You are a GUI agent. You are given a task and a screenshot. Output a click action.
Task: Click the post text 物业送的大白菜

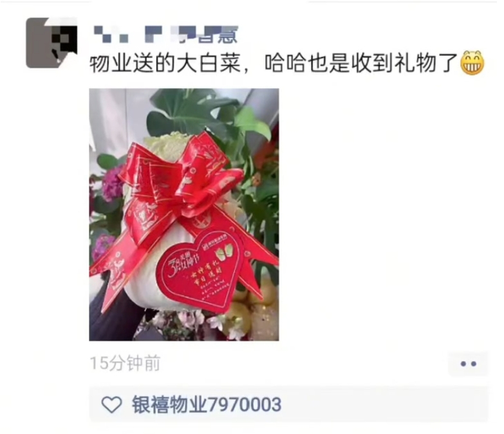(x=165, y=63)
